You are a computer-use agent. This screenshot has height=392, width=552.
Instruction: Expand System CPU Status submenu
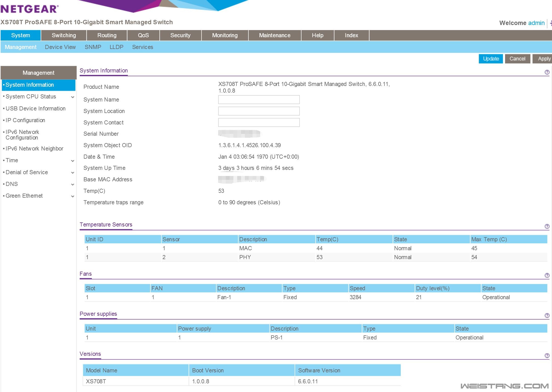[x=73, y=97]
